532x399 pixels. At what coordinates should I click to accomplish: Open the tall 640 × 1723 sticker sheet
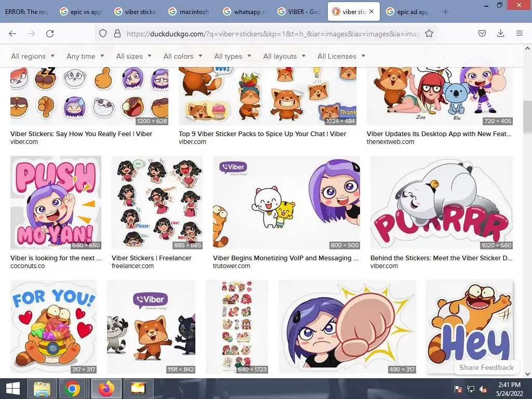pyautogui.click(x=237, y=326)
